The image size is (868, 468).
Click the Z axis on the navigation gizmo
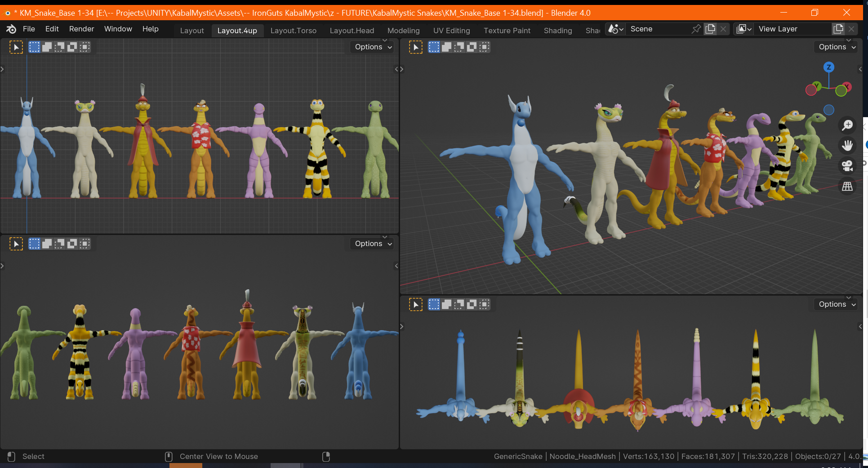point(829,67)
